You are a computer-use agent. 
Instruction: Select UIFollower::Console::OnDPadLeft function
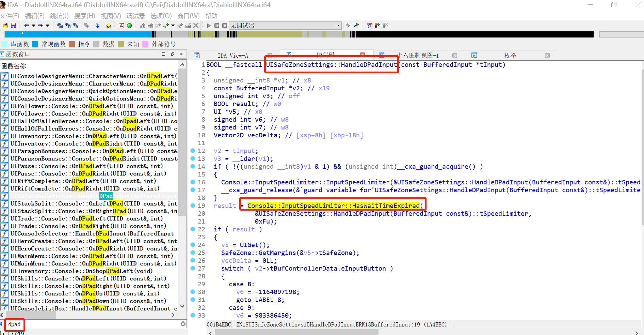[88, 106]
